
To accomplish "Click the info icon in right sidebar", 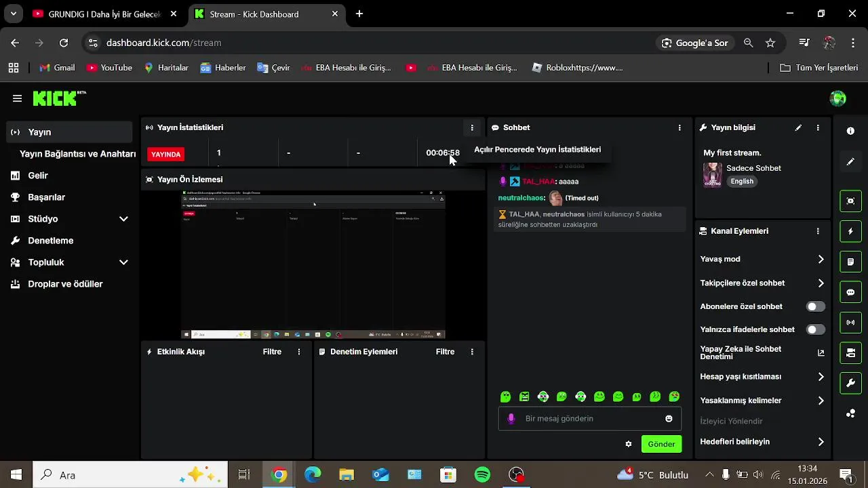I will (x=850, y=131).
